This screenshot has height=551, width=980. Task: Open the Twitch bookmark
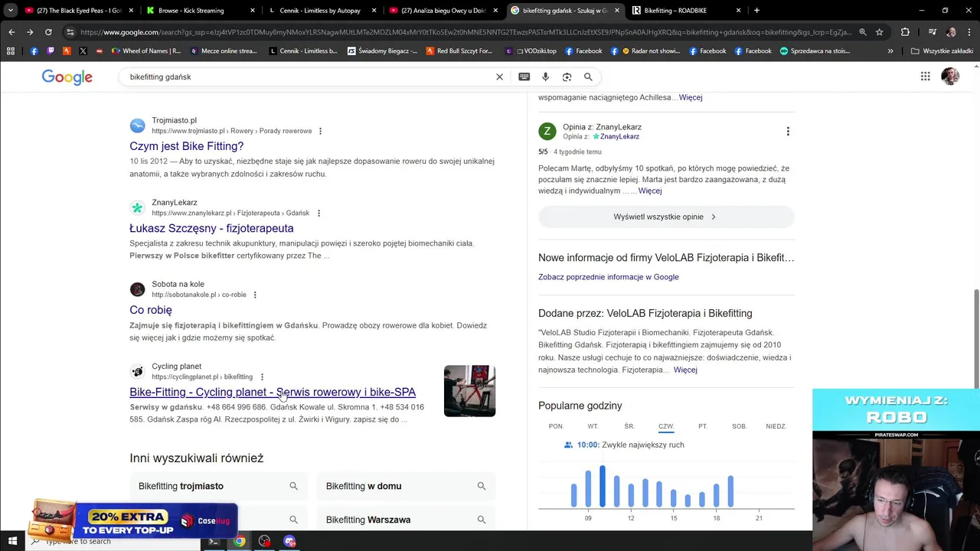pyautogui.click(x=51, y=51)
